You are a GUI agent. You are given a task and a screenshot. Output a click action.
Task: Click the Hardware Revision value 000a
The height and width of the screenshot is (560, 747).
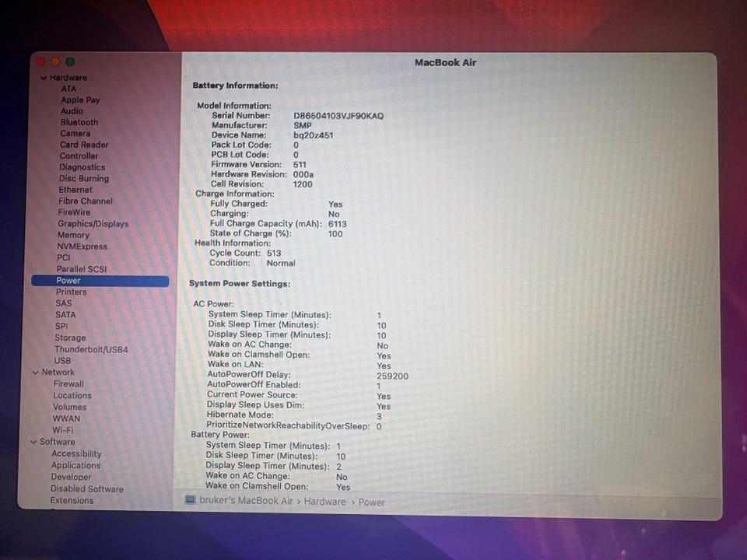[303, 174]
